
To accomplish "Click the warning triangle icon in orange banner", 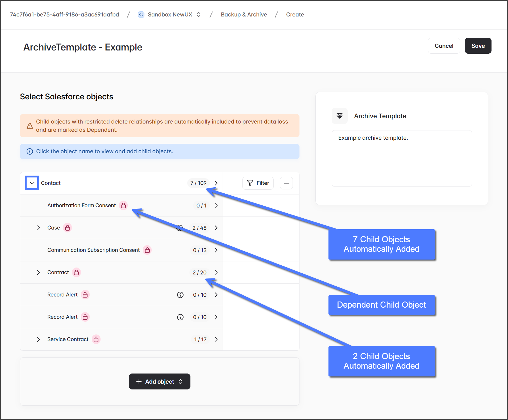I will pyautogui.click(x=30, y=126).
